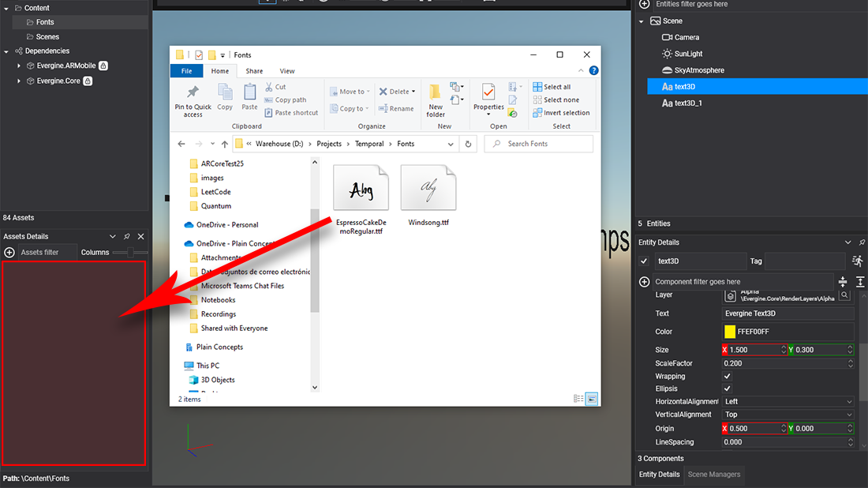Screen dimensions: 868x488
Task: Open the Scene Managers tab
Action: click(713, 475)
